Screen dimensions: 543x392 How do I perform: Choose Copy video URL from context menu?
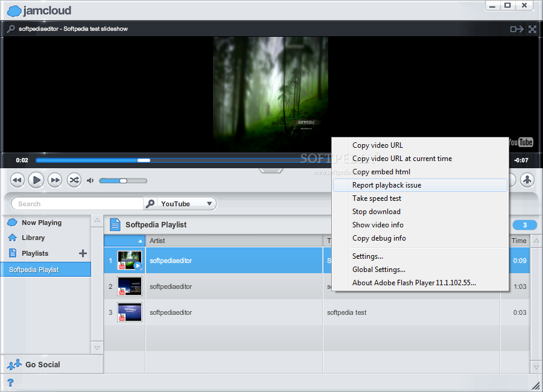pos(420,145)
